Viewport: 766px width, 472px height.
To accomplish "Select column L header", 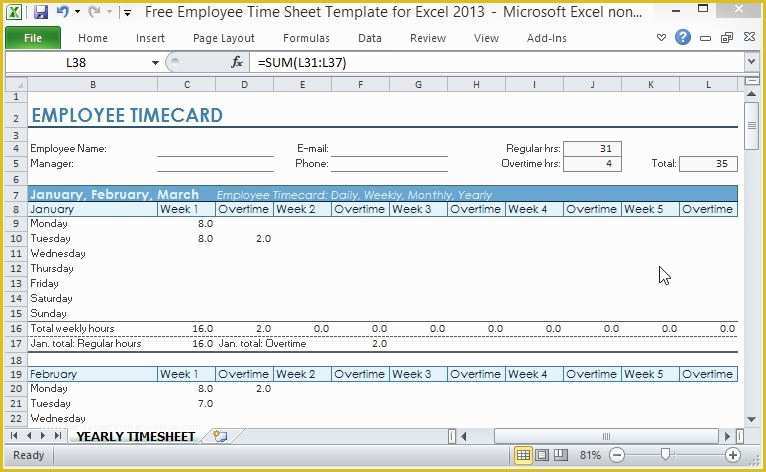I will [x=708, y=85].
